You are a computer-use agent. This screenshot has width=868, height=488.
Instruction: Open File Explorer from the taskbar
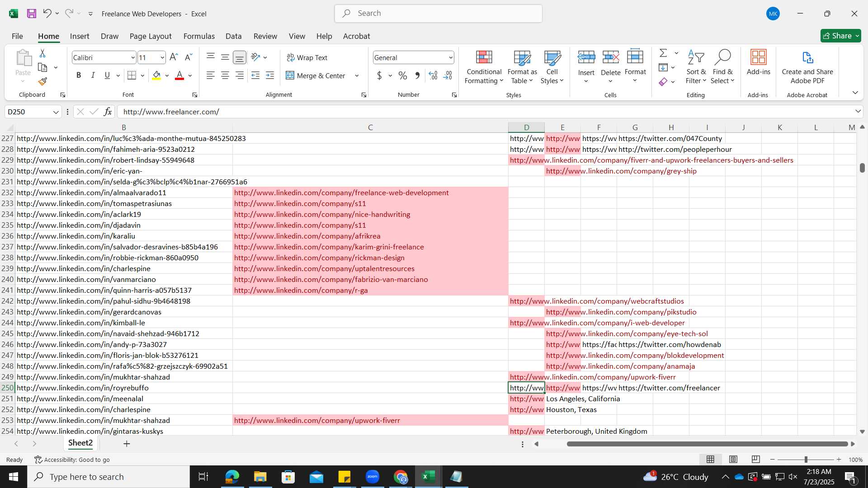[260, 477]
